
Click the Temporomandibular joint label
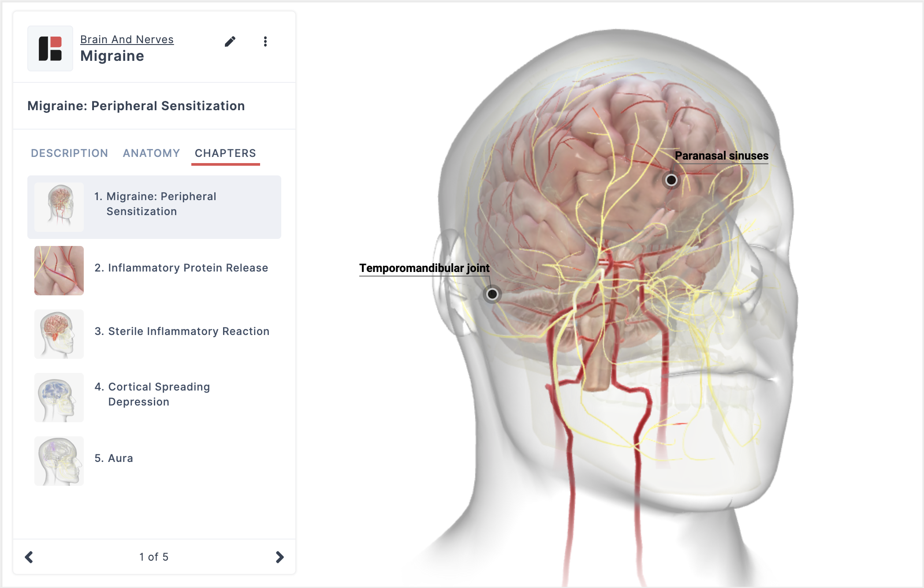click(424, 268)
